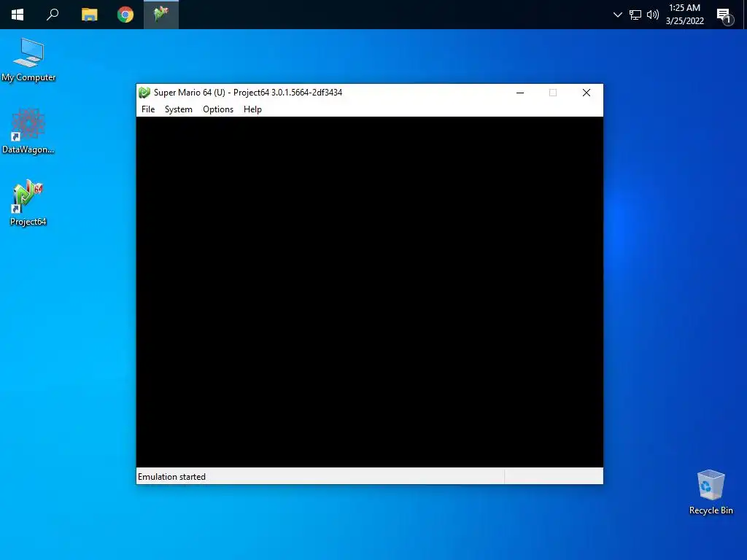Launch File Explorer from the taskbar
747x560 pixels.
point(89,15)
